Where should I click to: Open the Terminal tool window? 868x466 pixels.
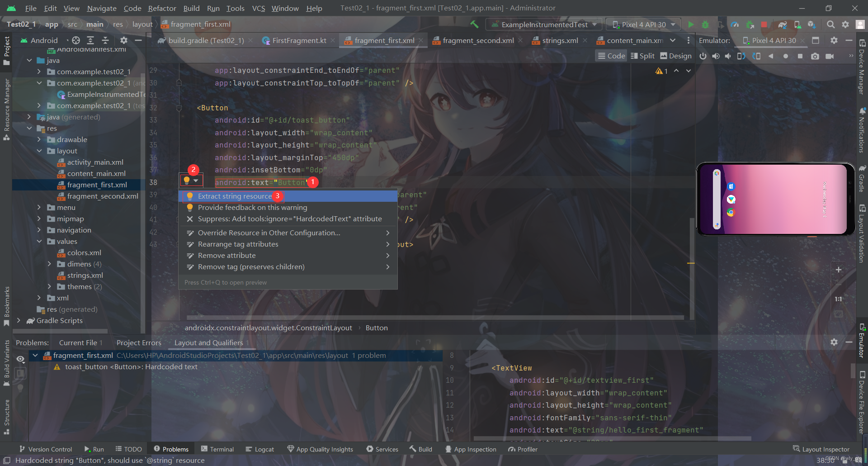(x=217, y=449)
